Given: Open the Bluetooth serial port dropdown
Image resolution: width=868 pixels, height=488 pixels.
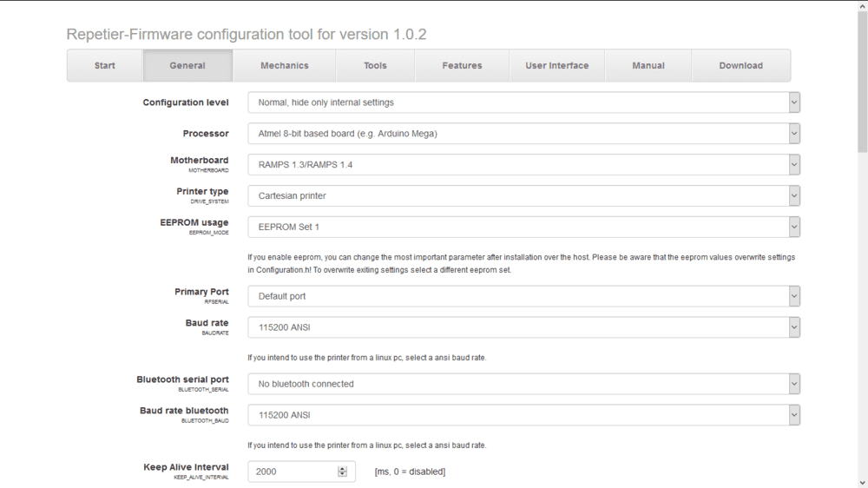Looking at the screenshot, I should click(523, 384).
